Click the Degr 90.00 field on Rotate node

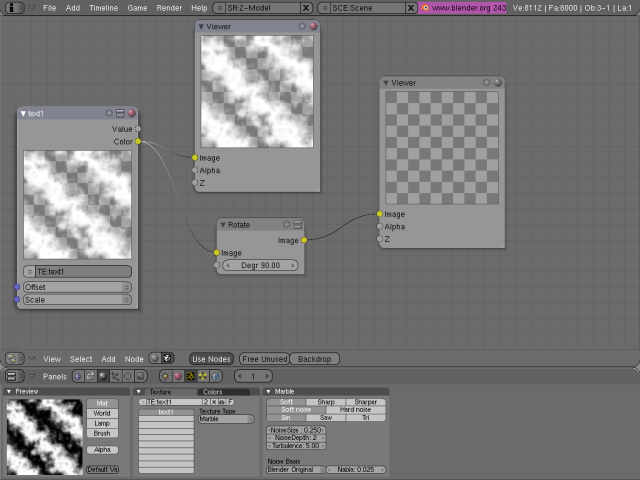pyautogui.click(x=261, y=266)
